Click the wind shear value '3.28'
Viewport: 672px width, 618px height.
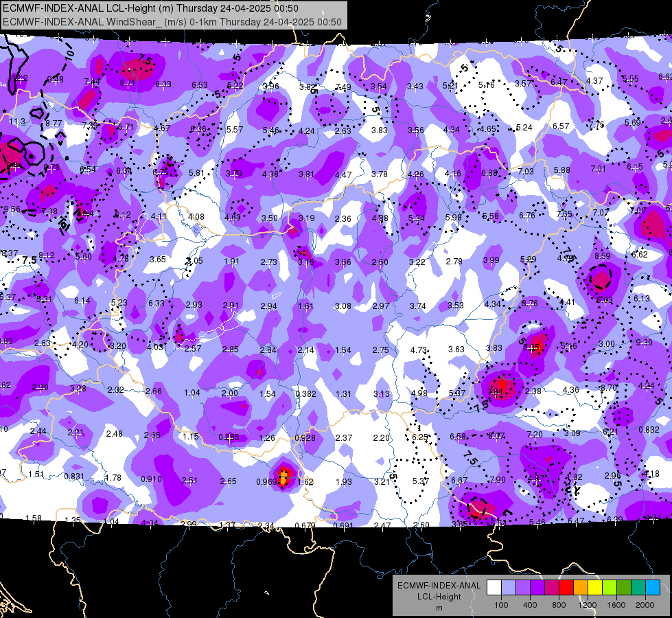point(78,389)
